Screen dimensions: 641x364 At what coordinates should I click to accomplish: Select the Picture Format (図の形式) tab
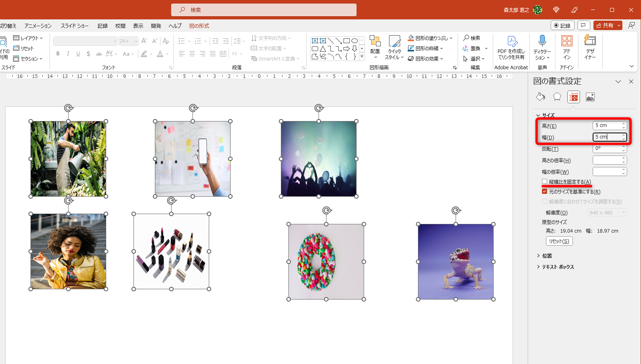199,26
